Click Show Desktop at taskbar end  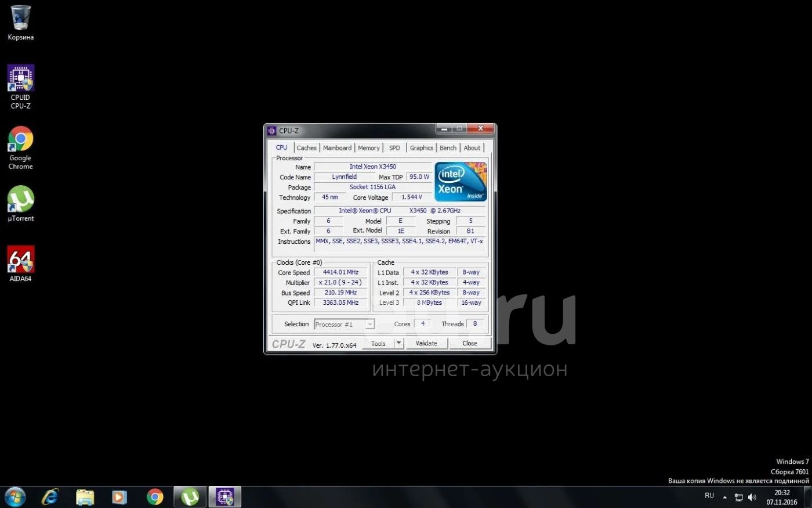click(x=808, y=498)
